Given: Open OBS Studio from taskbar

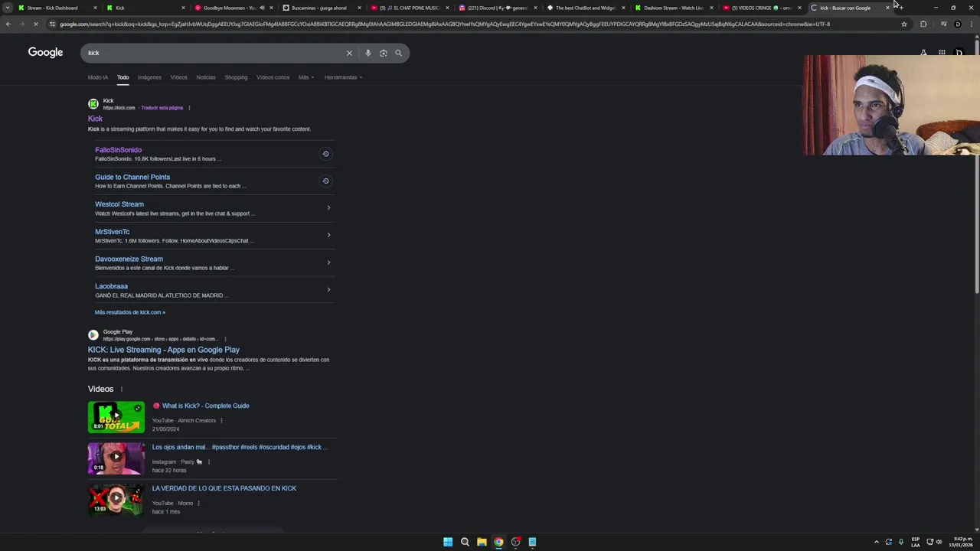Looking at the screenshot, I should pos(515,542).
